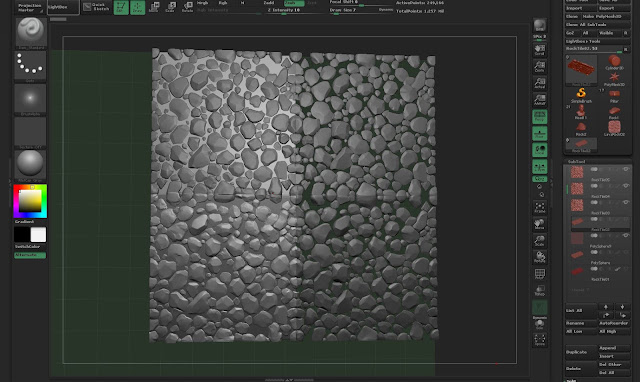Switch to Zadd sculpt mode
This screenshot has height=382, width=640.
coord(269,3)
